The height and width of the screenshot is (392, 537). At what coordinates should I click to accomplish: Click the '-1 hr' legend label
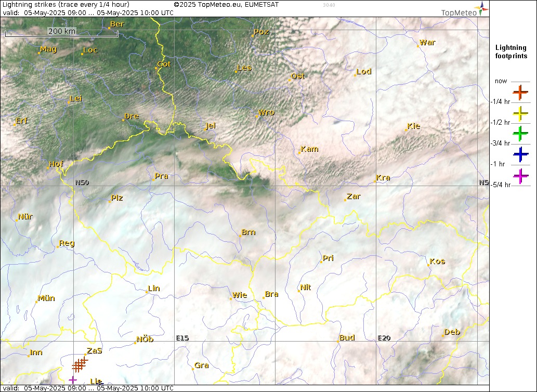click(498, 164)
